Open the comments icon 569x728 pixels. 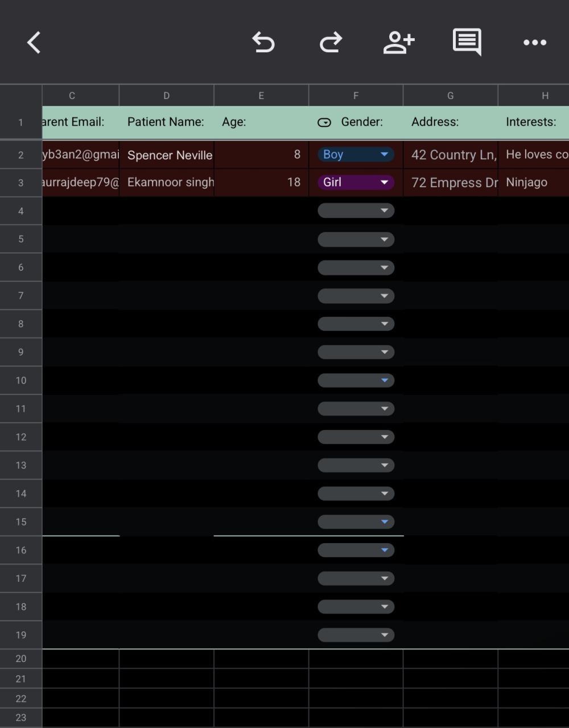[467, 43]
